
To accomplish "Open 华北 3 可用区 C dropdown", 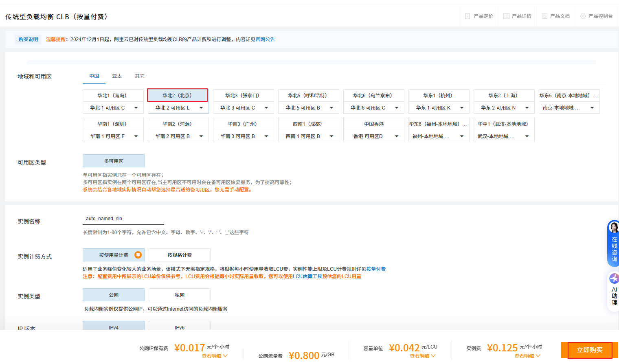I will click(x=244, y=107).
